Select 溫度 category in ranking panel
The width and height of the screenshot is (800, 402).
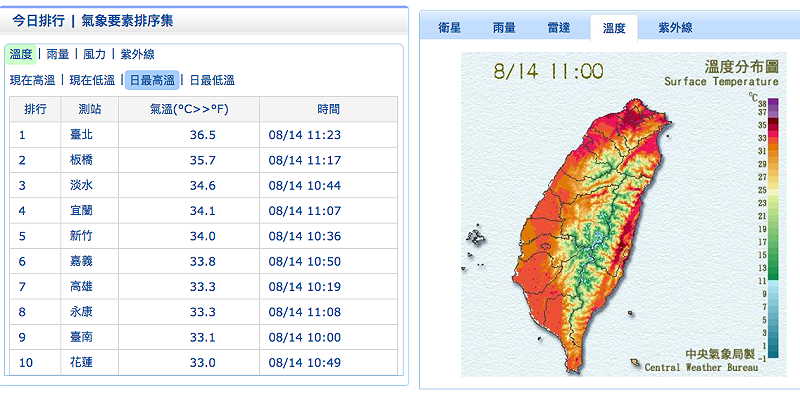click(x=20, y=54)
